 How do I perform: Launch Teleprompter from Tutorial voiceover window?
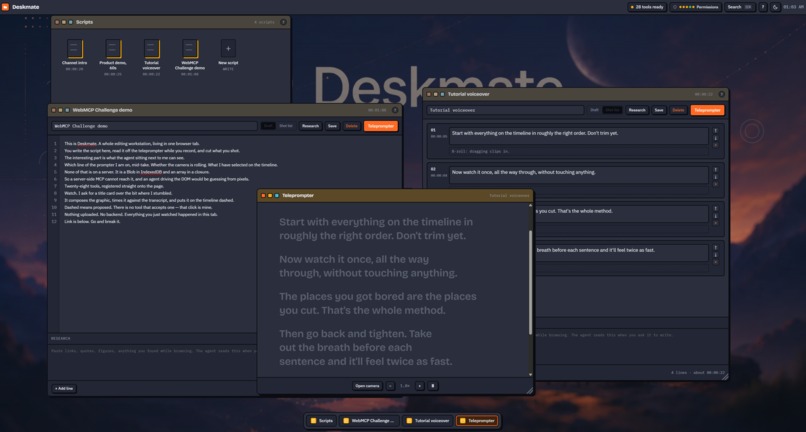click(x=707, y=110)
